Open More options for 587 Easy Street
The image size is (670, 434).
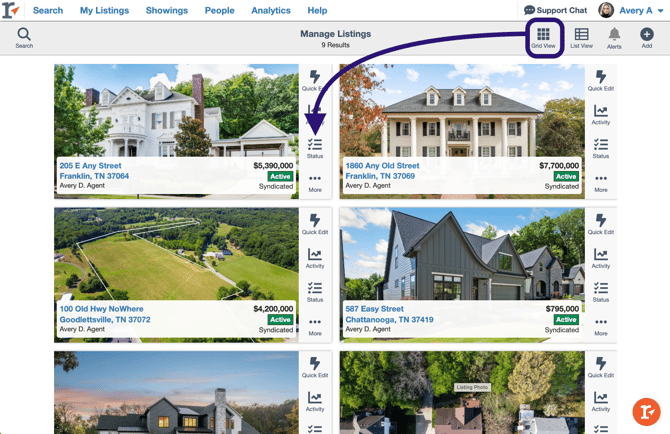click(600, 327)
